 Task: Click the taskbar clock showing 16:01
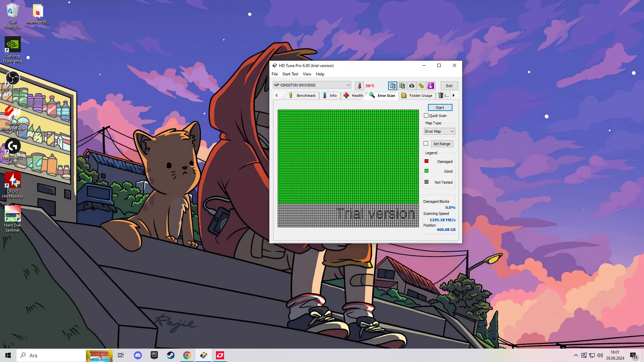pos(615,355)
